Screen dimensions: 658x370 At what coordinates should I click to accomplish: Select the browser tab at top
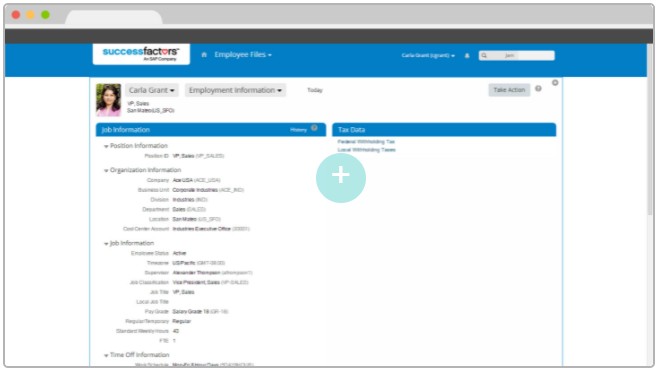114,18
